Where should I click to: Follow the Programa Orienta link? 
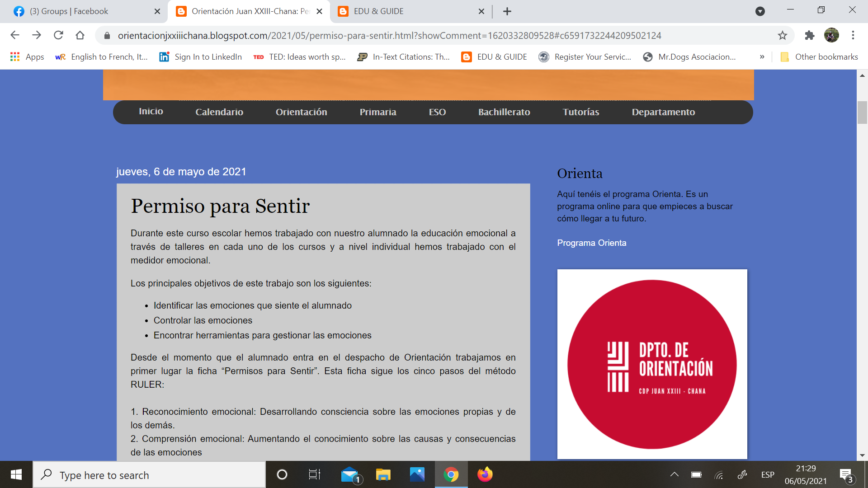(591, 243)
